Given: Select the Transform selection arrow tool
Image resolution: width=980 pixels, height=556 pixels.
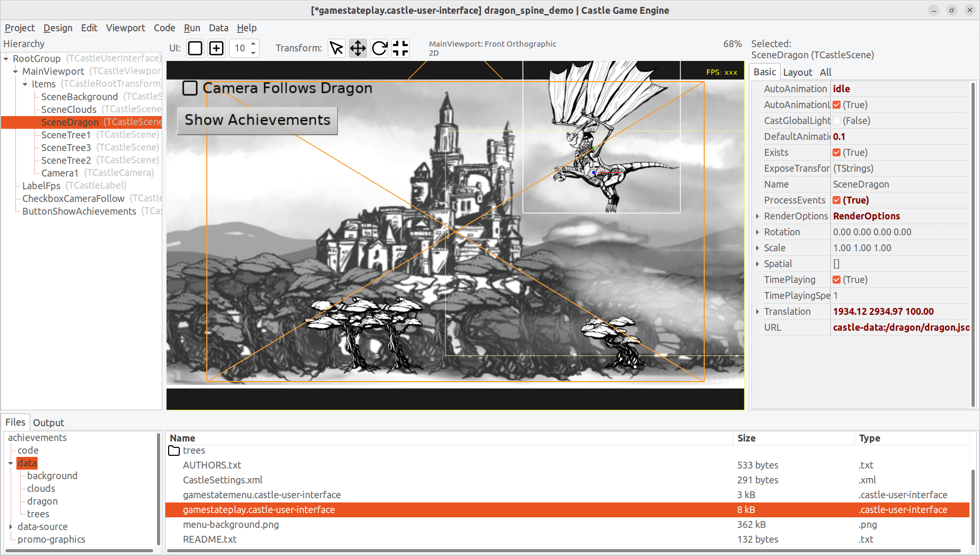Looking at the screenshot, I should 336,48.
